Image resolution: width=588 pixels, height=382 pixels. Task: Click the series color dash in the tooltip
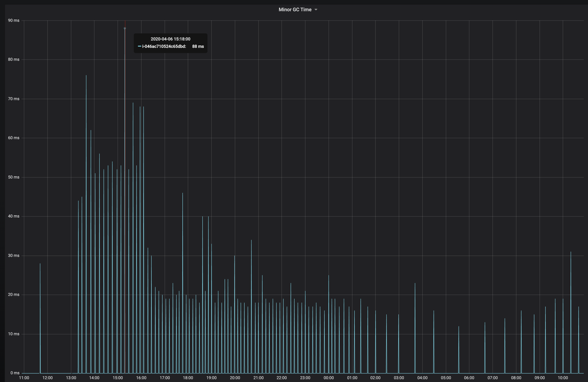140,46
